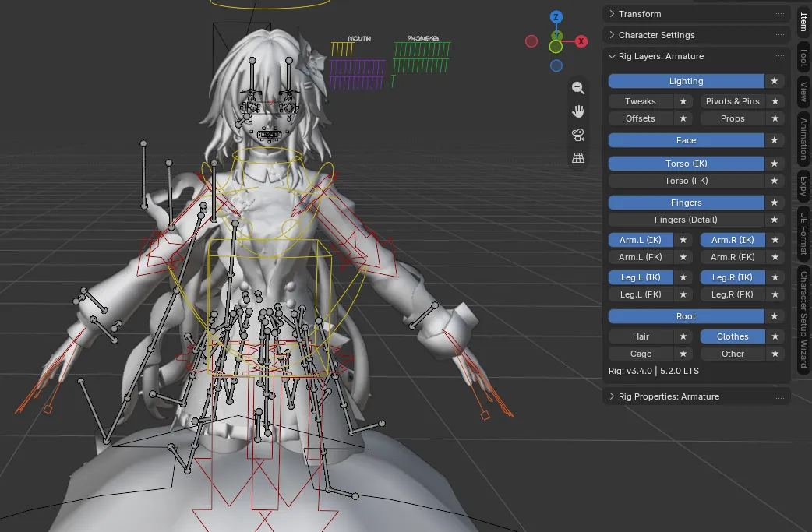
Task: Star the Offsets rig layer
Action: 683,118
